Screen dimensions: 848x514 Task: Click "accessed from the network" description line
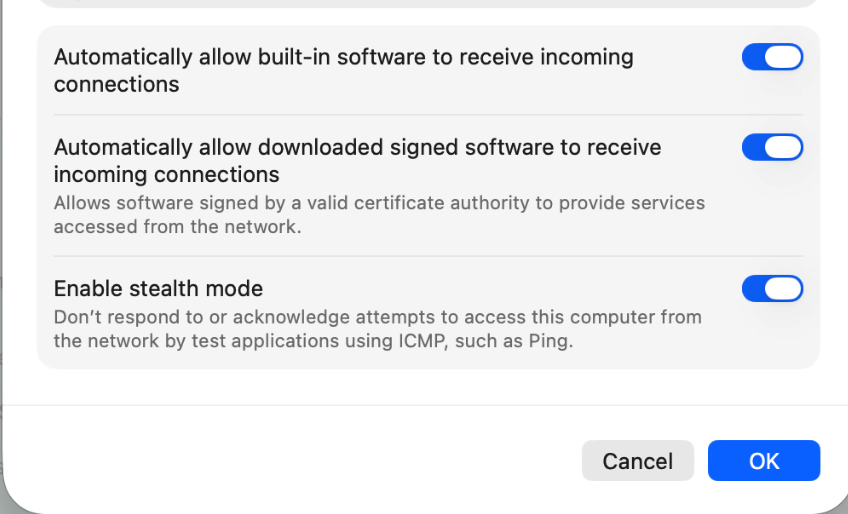[177, 227]
